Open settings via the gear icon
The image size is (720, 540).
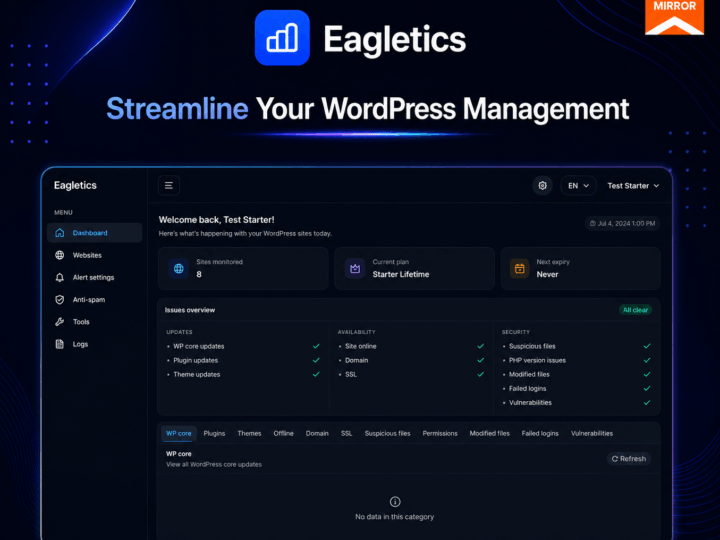(x=542, y=186)
